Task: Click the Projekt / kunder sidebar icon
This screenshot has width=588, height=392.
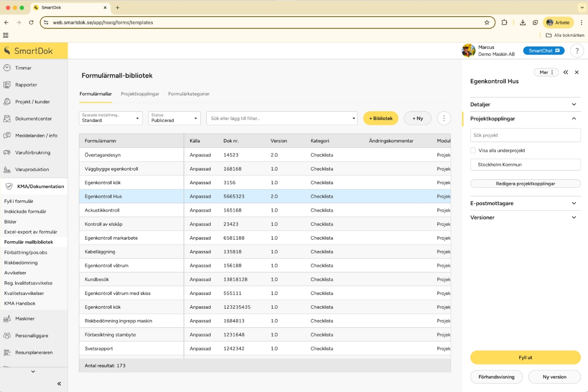Action: tap(7, 102)
